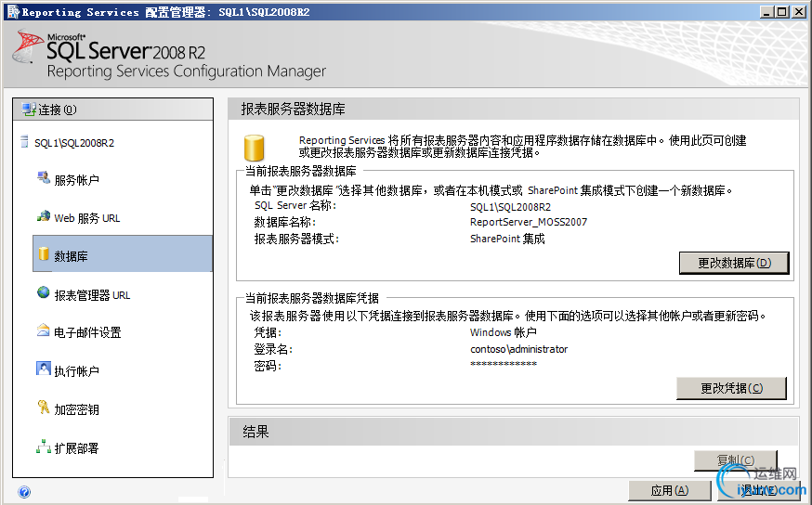
Task: Open the 扩展部署 page
Action: point(76,448)
